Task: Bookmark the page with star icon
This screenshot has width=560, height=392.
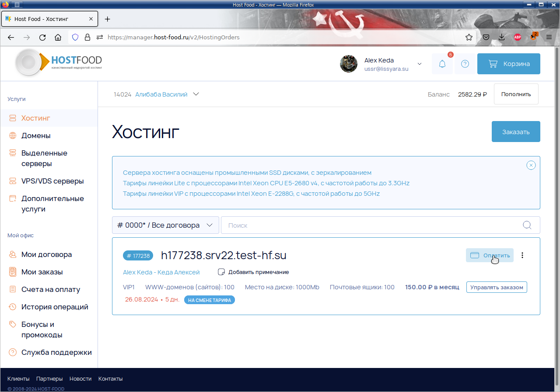Action: pyautogui.click(x=469, y=38)
